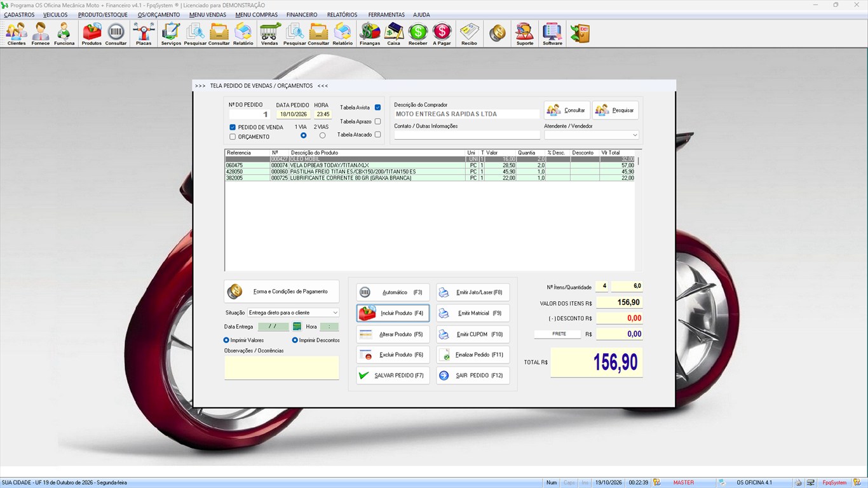Open the Recibo receipt icon
Image resolution: width=868 pixels, height=488 pixels.
coord(469,34)
